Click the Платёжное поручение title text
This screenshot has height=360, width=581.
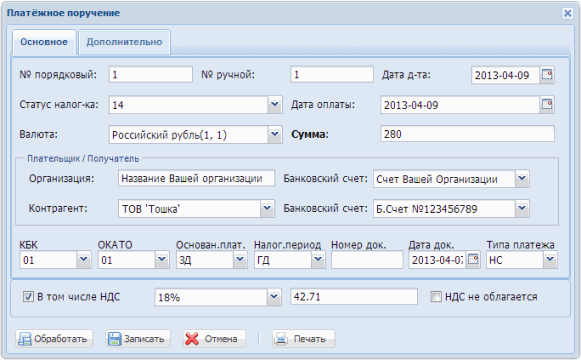63,13
